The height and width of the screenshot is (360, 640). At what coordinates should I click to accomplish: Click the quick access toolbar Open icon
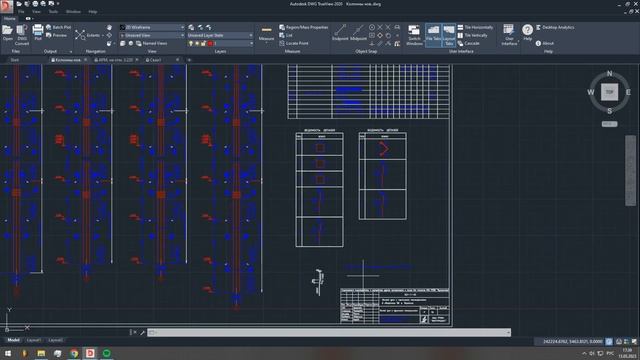(19, 4)
